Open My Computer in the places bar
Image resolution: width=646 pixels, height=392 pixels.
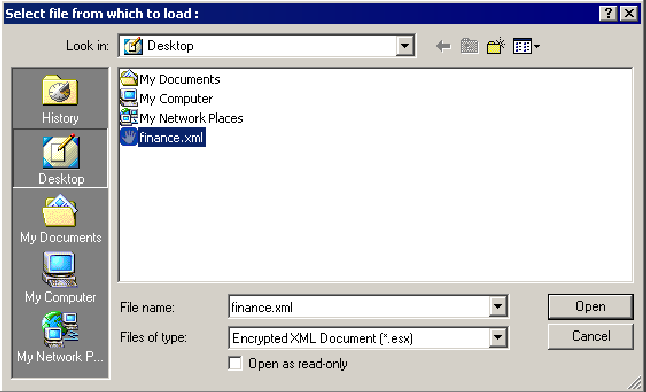[x=60, y=277]
